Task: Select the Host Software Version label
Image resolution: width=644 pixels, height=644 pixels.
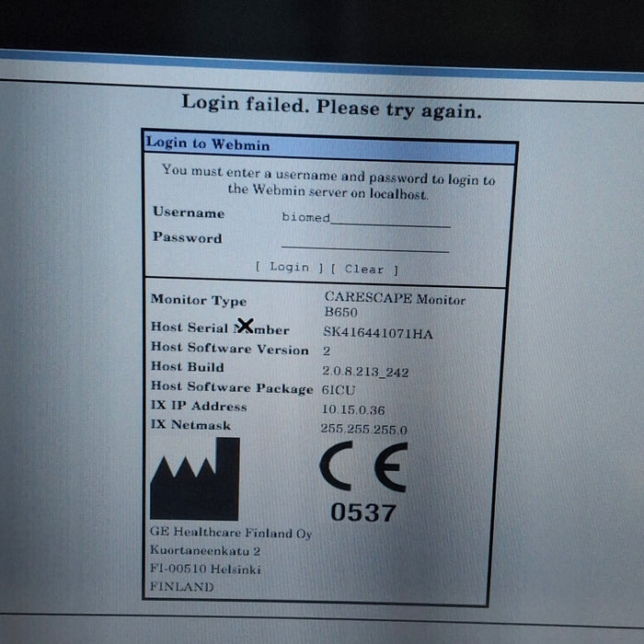Action: pos(229,349)
